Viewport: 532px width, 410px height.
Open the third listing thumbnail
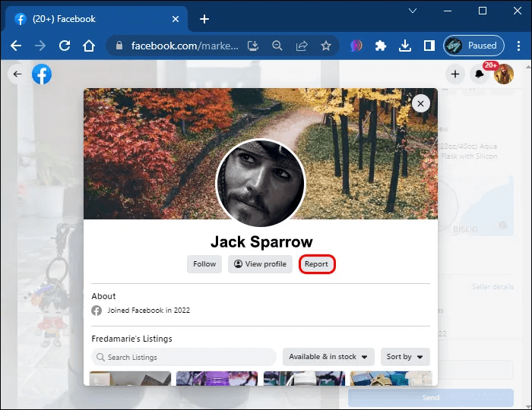pos(304,378)
